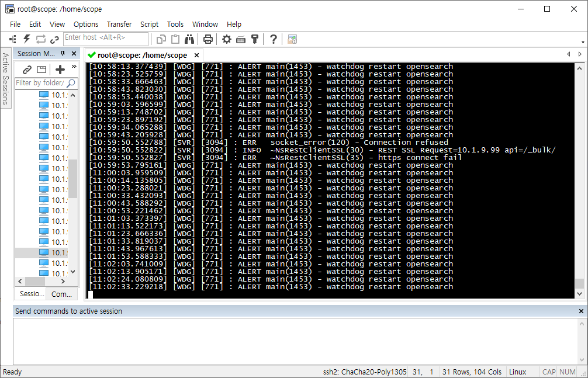Click 'Ready' in the status bar
588x378 pixels.
pos(12,372)
